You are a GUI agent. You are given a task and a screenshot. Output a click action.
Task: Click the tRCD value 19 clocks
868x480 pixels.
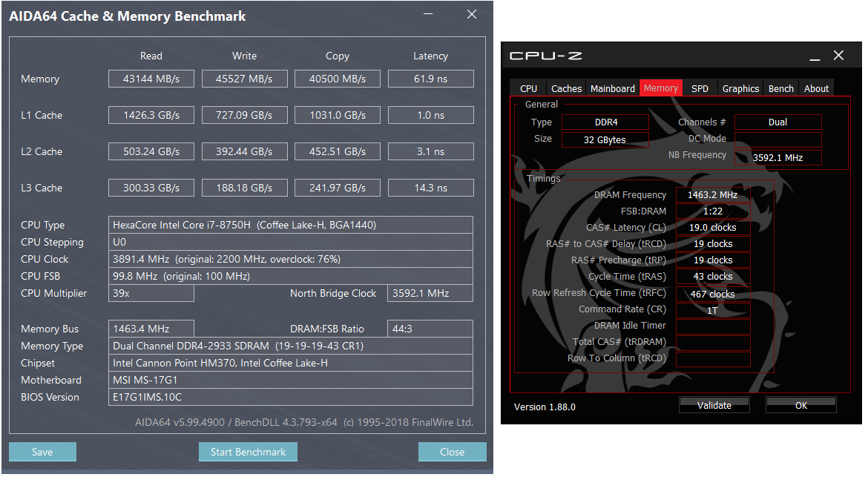pyautogui.click(x=713, y=243)
